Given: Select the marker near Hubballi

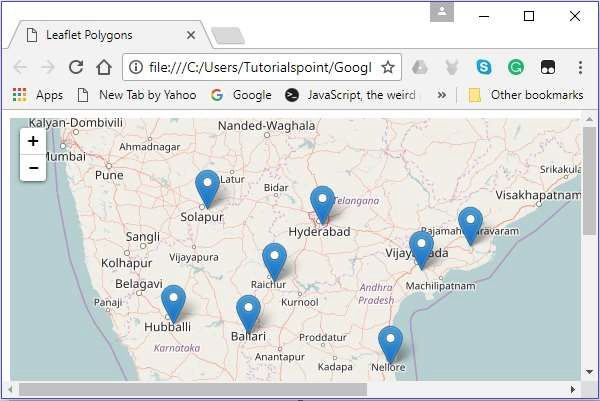Looking at the screenshot, I should click(173, 302).
